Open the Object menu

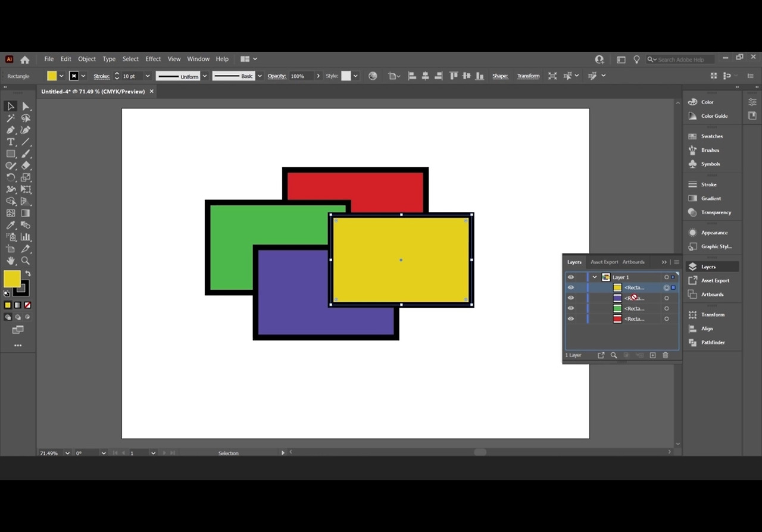click(87, 60)
